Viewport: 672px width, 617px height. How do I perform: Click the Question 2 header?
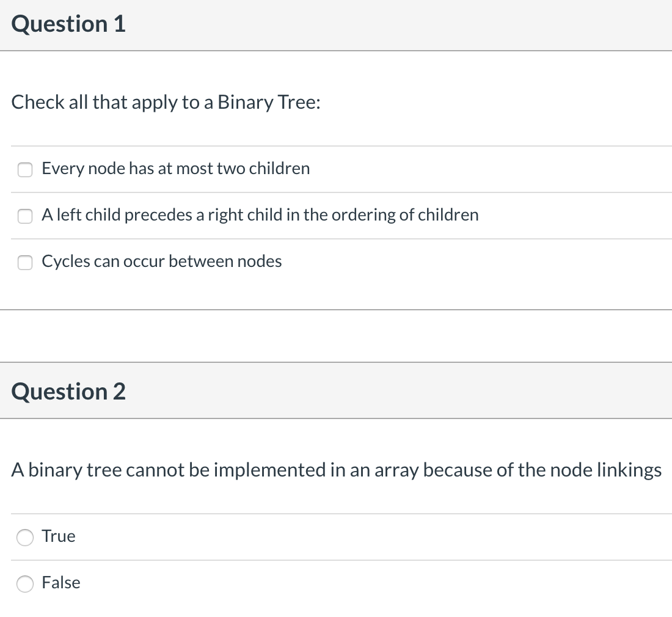point(68,391)
